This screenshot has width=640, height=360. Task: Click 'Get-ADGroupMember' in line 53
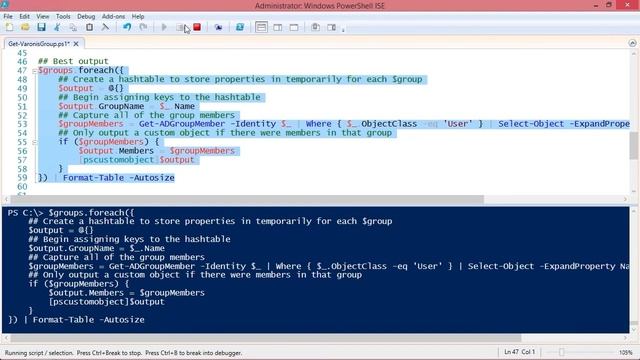pos(182,124)
